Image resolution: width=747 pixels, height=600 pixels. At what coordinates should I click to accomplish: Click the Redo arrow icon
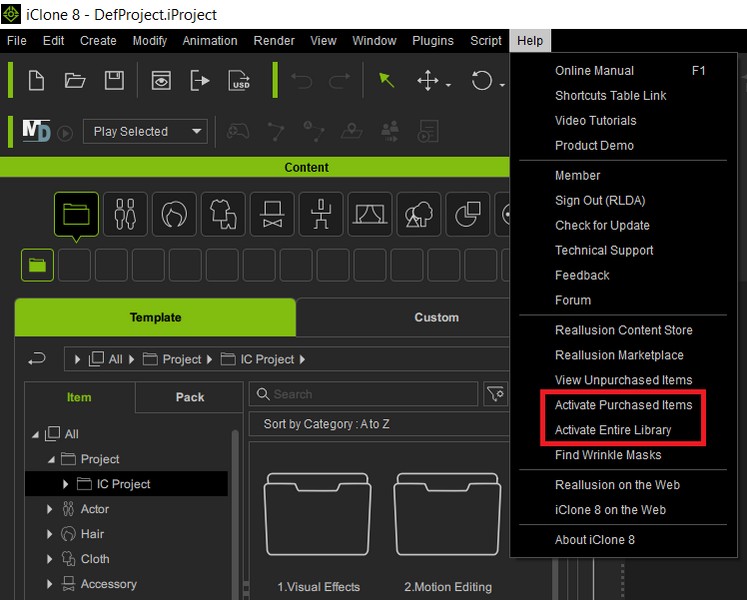point(339,81)
